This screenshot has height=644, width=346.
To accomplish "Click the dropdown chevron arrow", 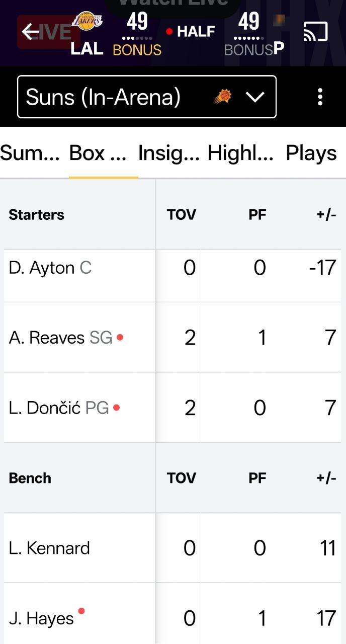I will 255,97.
